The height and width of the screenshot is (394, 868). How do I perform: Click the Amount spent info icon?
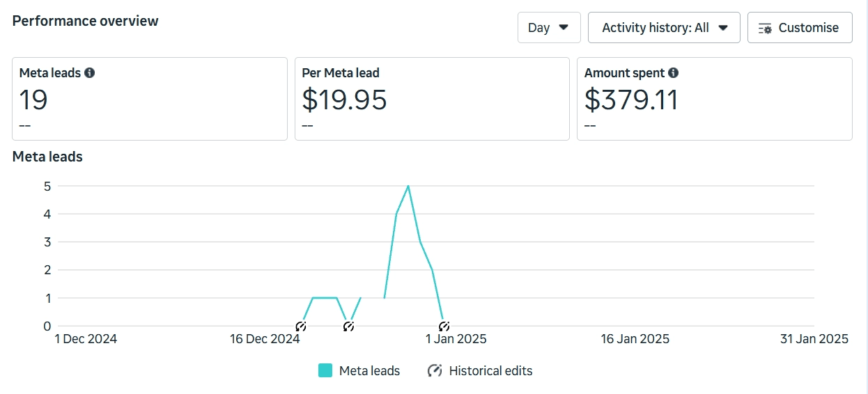click(x=674, y=72)
